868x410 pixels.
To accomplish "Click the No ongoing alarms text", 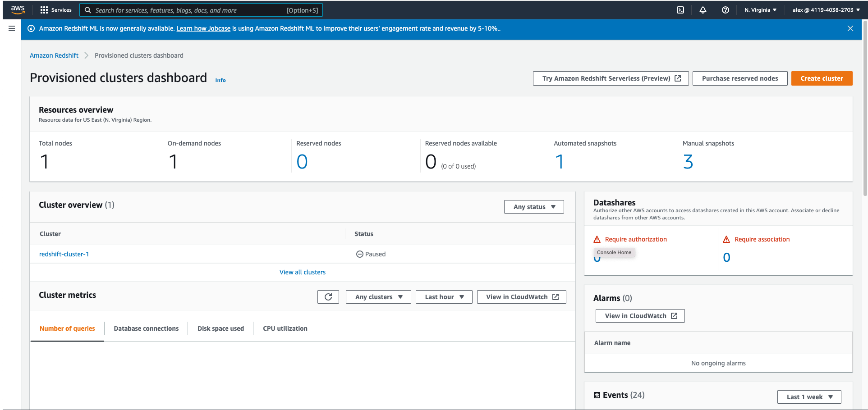I will pyautogui.click(x=718, y=363).
